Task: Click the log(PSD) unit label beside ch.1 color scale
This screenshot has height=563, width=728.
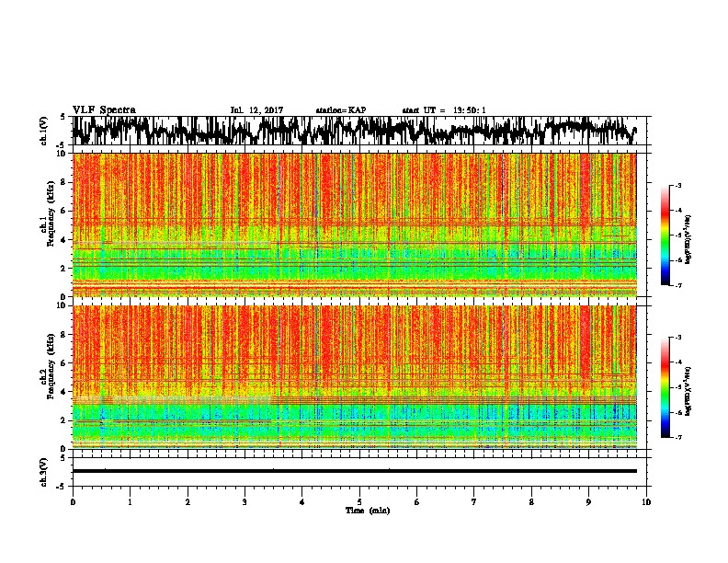Action: click(x=688, y=240)
